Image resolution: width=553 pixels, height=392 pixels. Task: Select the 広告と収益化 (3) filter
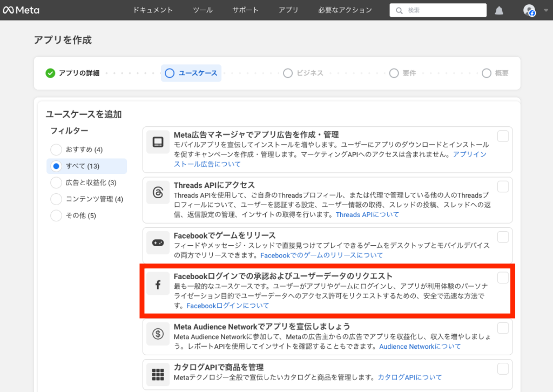[x=56, y=183]
